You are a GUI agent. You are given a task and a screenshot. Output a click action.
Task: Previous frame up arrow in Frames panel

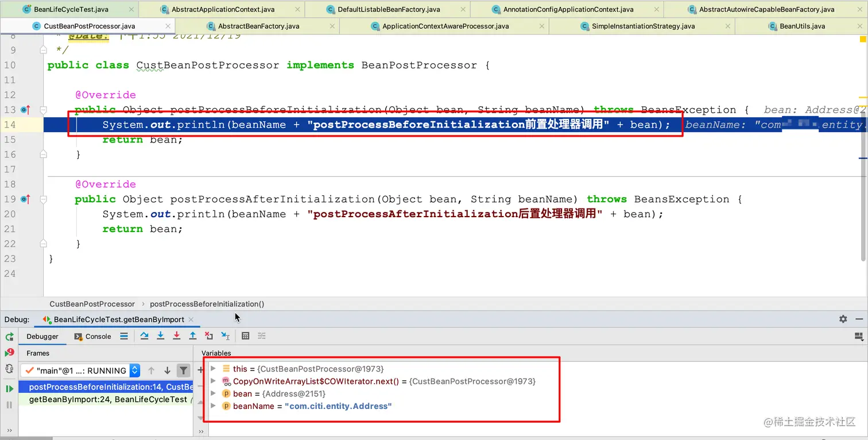coord(151,370)
